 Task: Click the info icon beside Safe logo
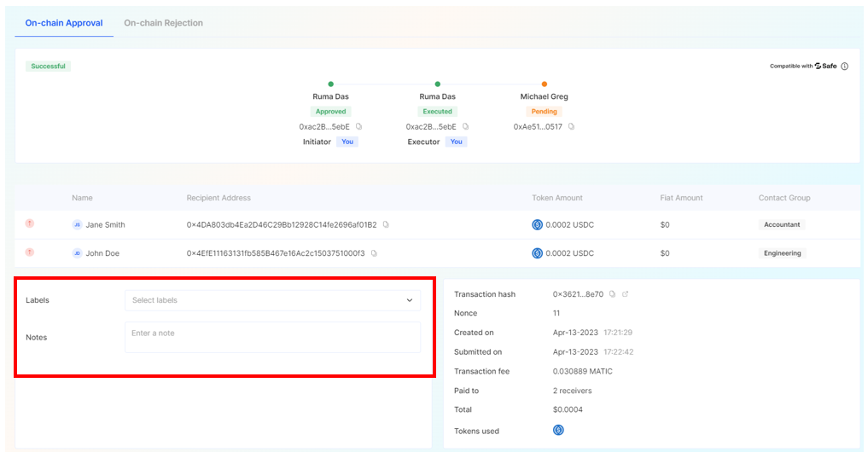(845, 66)
